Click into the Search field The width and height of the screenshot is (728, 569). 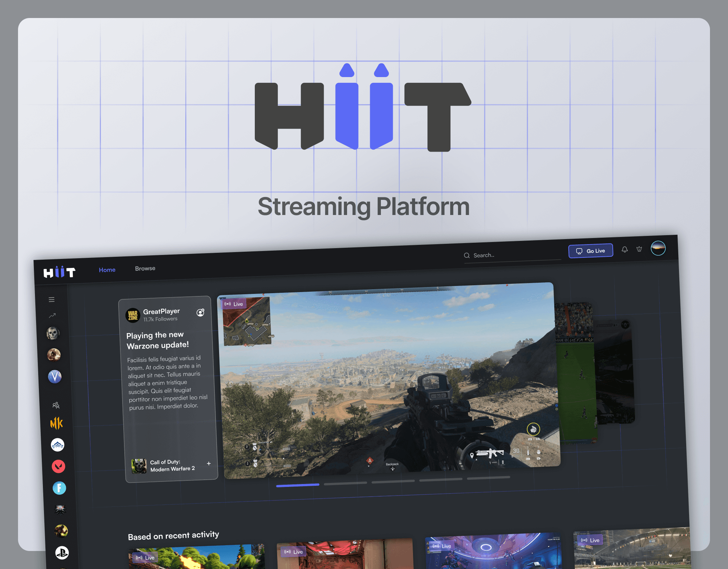512,255
